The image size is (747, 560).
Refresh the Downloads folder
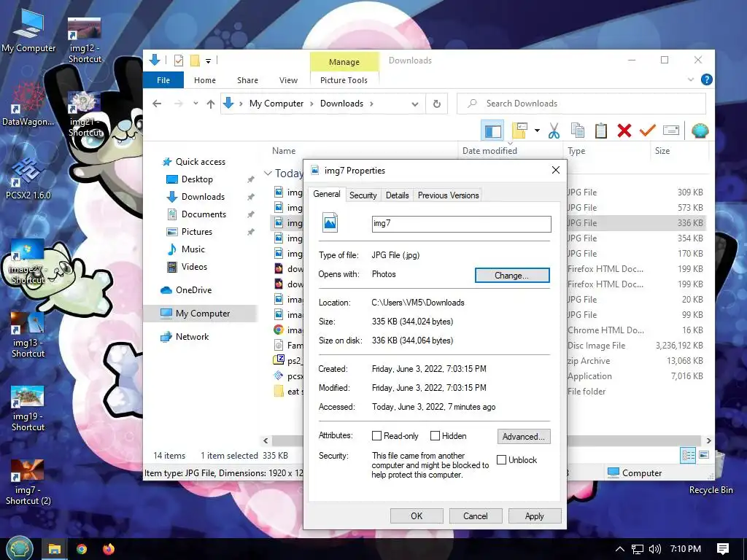click(x=436, y=104)
